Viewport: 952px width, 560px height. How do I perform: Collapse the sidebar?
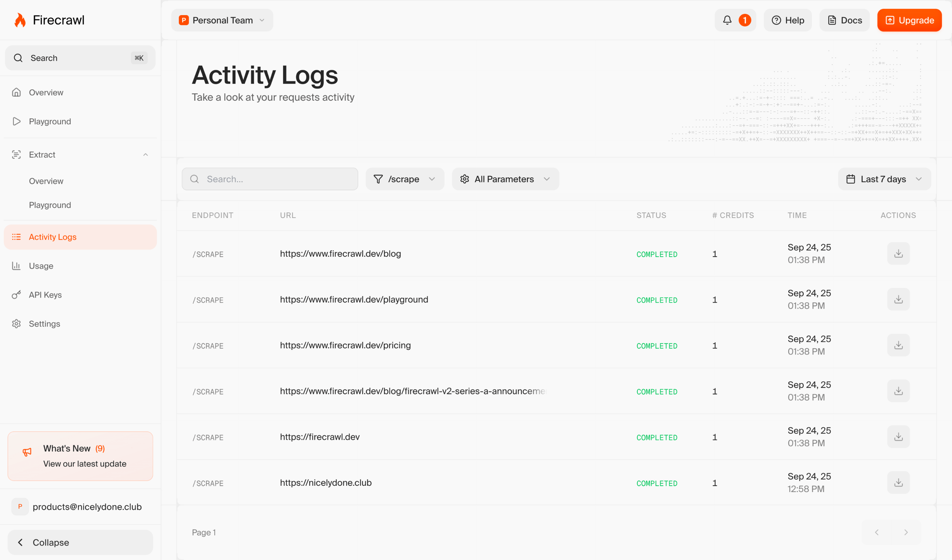[x=80, y=542]
